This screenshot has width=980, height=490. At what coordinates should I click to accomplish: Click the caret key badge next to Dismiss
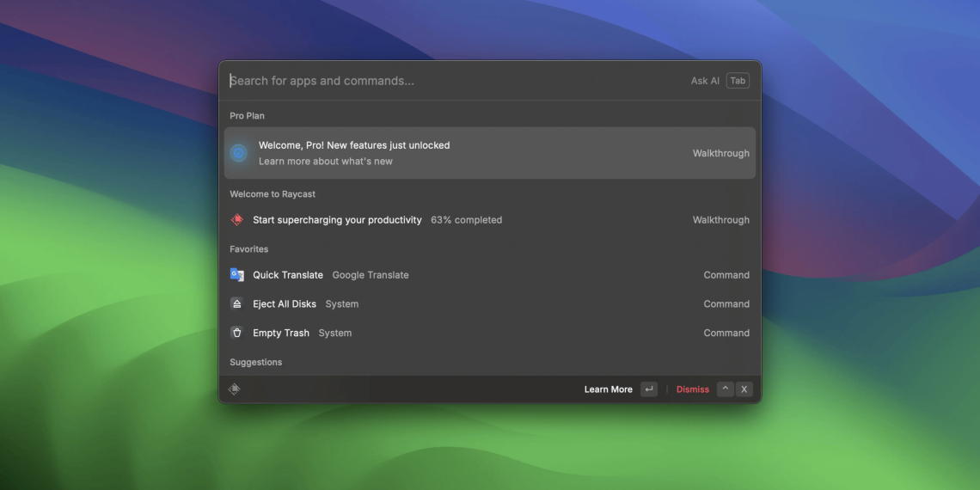coord(726,389)
